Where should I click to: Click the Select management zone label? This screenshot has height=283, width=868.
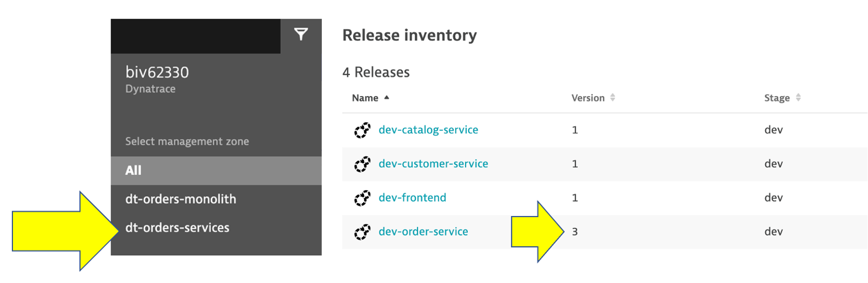[187, 141]
